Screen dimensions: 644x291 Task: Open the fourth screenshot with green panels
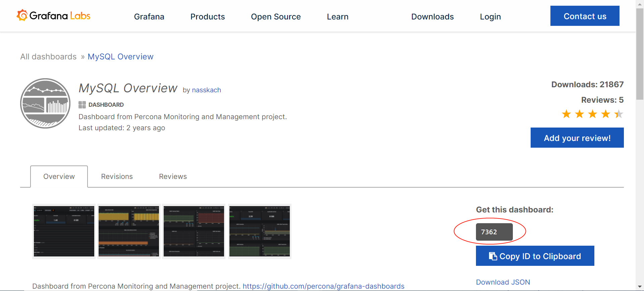pyautogui.click(x=260, y=231)
